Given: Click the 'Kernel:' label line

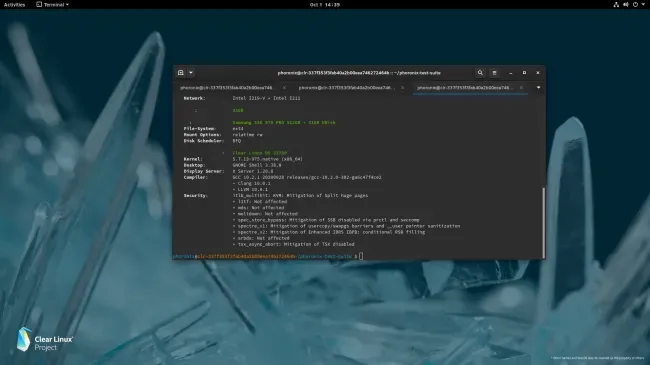Looking at the screenshot, I should 193,159.
